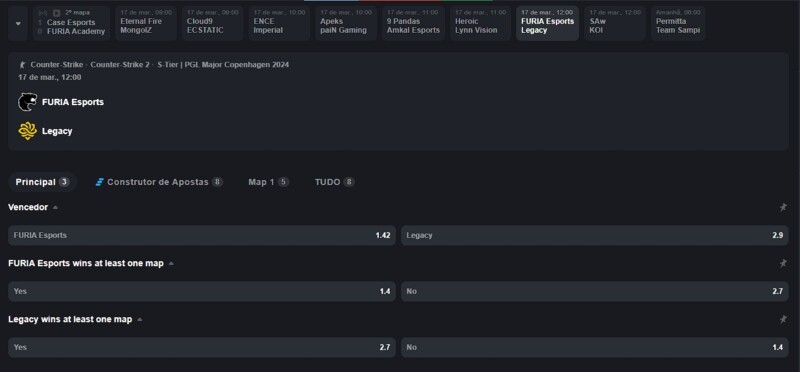Click the FURIA Esports panther logo
Viewport: 800px width, 372px height.
click(28, 102)
